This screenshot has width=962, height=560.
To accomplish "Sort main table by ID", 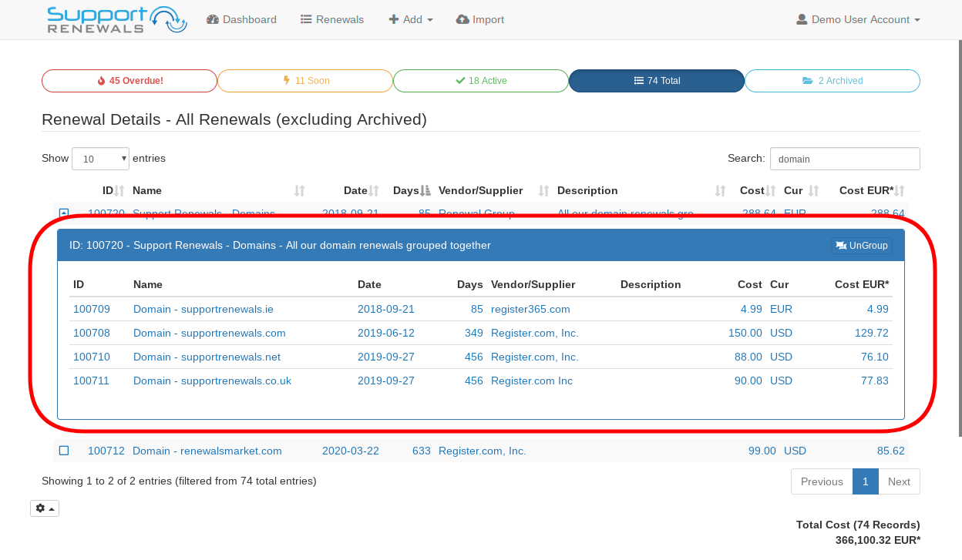I will point(113,190).
